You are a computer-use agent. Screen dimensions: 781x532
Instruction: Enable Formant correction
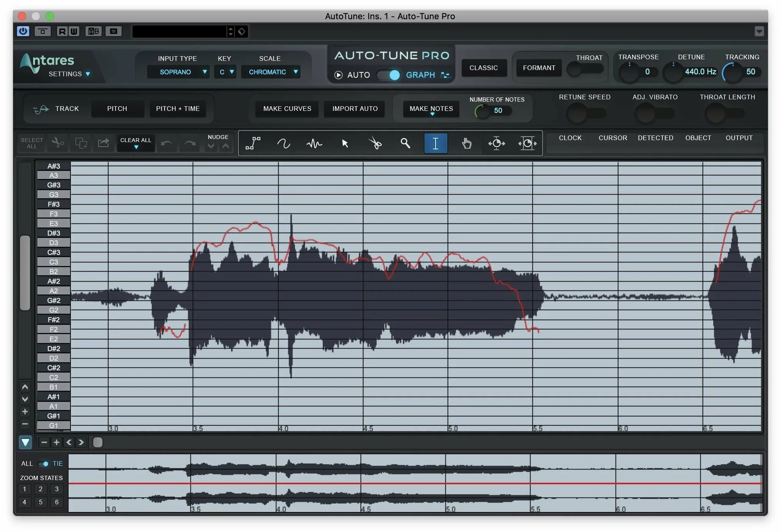pos(539,68)
